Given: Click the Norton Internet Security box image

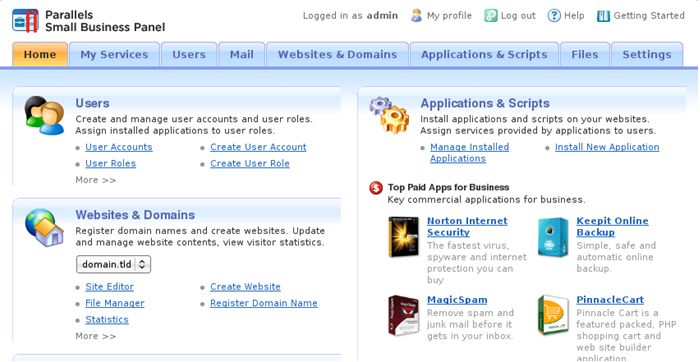Looking at the screenshot, I should tap(403, 237).
